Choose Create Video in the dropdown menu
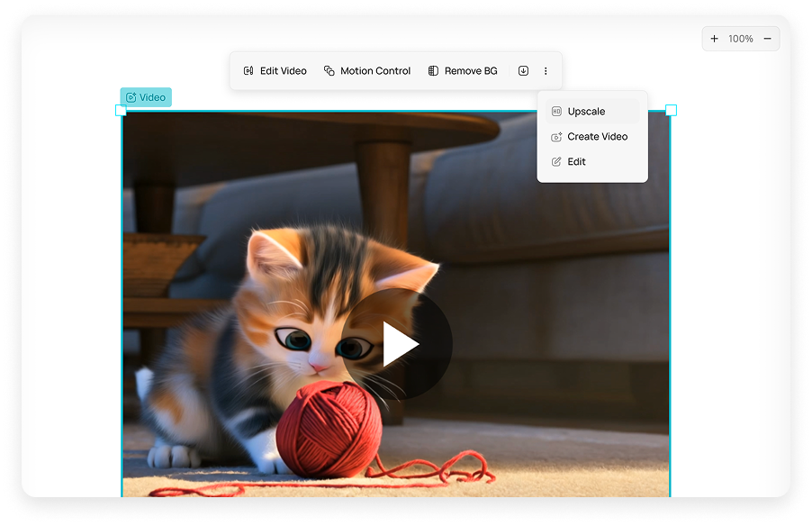The height and width of the screenshot is (526, 812). [x=597, y=137]
